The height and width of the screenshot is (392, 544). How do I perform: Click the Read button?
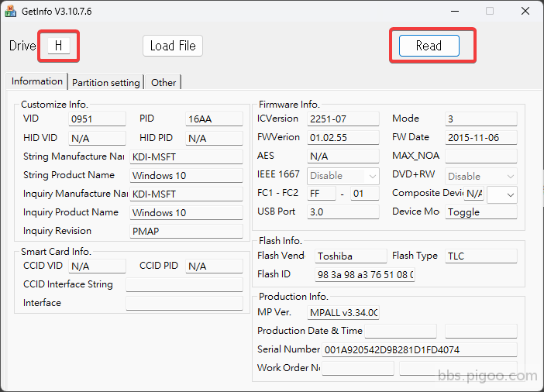(x=429, y=46)
